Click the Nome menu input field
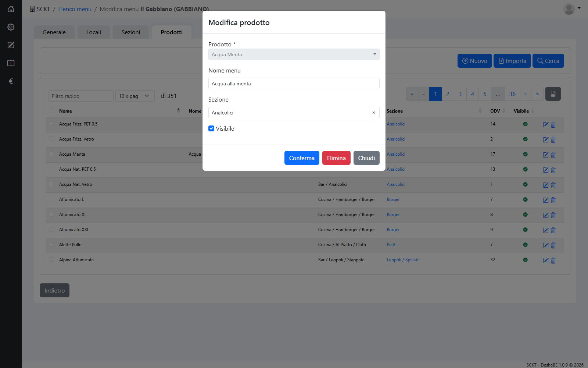588x368 pixels. pos(294,84)
